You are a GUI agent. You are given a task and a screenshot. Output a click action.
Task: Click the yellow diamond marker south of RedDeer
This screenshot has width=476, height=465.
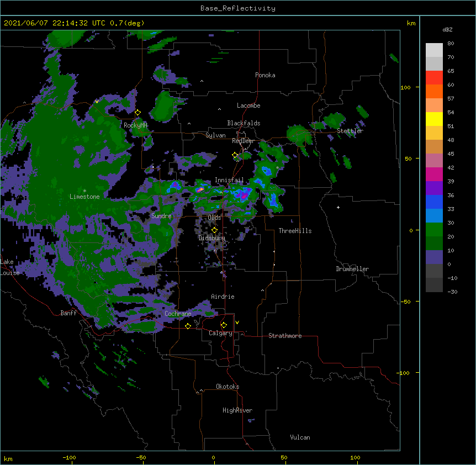point(235,155)
